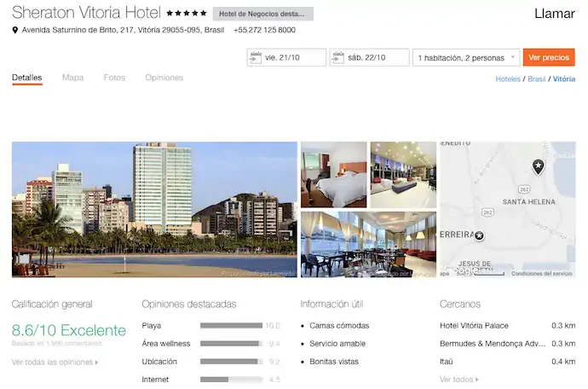Click the location pin icon beside the address
The image size is (588, 389).
15,30
